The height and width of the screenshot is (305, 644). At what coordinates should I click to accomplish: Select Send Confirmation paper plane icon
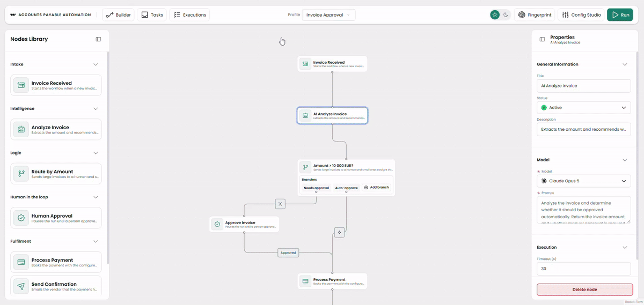[x=21, y=287]
